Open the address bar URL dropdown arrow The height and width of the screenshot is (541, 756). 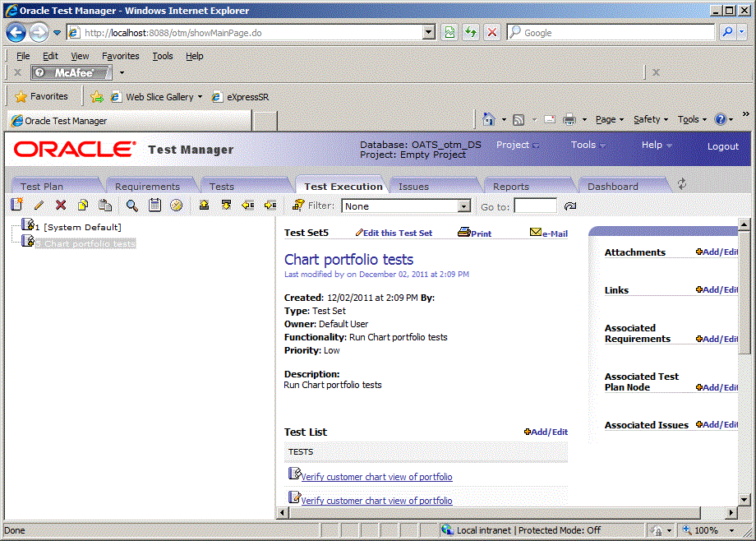(x=428, y=32)
